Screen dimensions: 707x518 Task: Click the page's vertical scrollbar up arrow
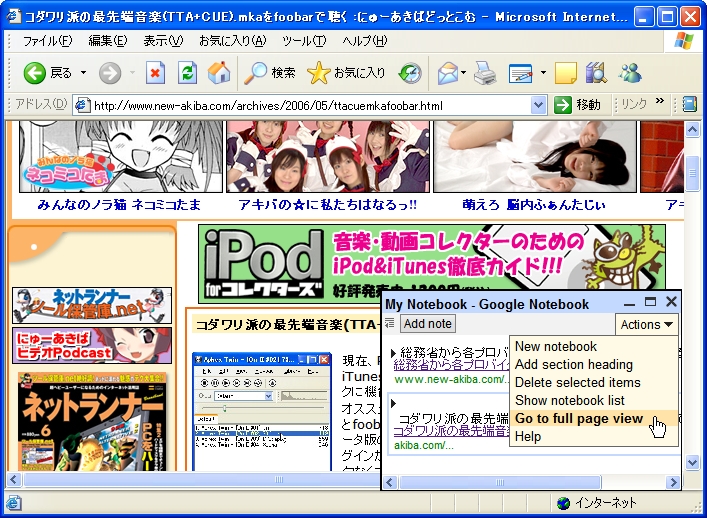[692, 130]
